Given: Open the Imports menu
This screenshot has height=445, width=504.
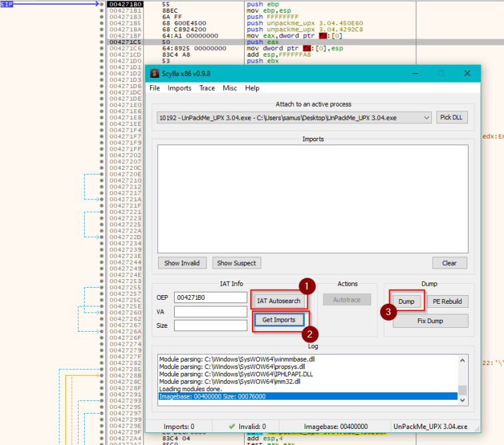Looking at the screenshot, I should 179,88.
